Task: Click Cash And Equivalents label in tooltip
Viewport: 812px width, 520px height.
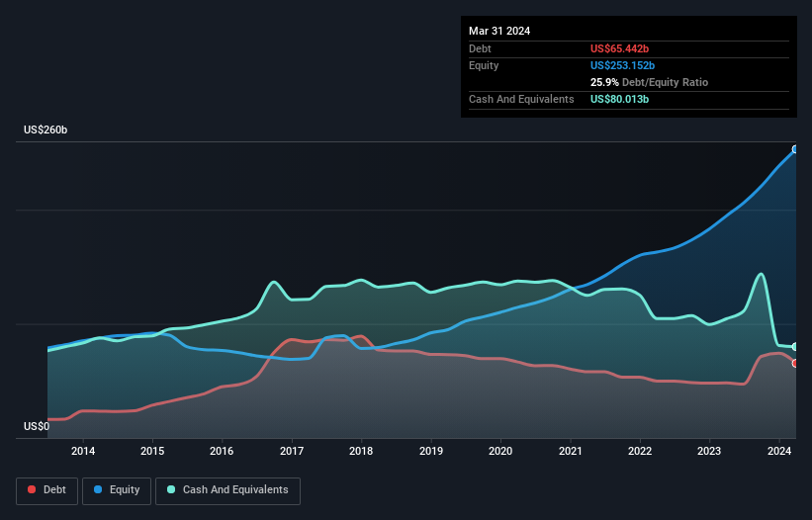Action: coord(521,99)
